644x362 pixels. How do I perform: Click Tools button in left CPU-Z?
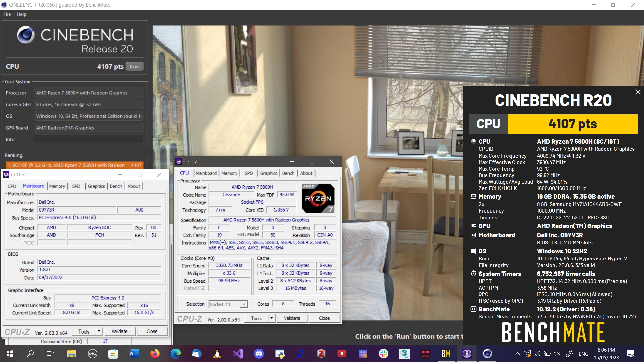pos(84,331)
